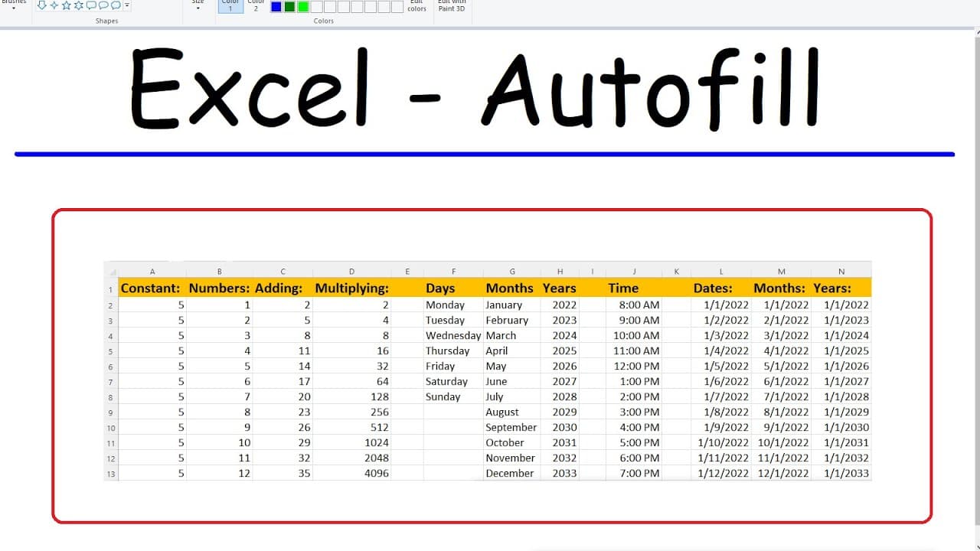Click row number 13 in spreadsheet image
The height and width of the screenshot is (551, 980).
tap(111, 474)
